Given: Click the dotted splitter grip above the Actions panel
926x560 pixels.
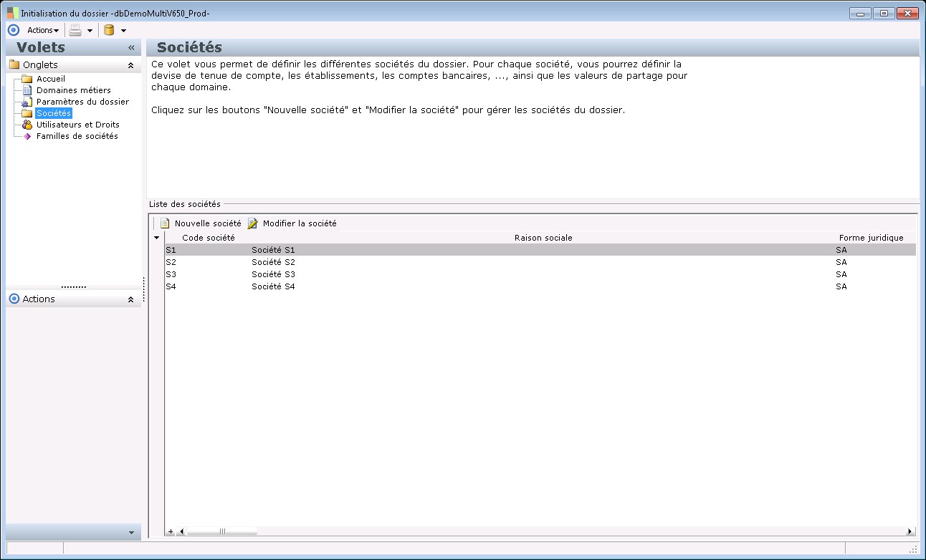Looking at the screenshot, I should [74, 286].
